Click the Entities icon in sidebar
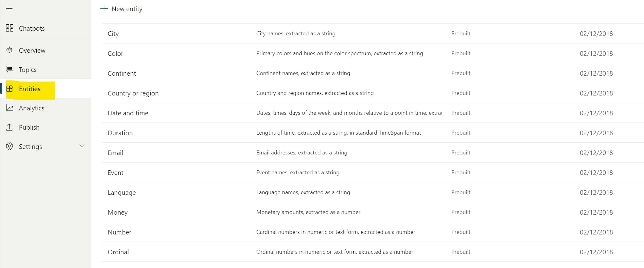Image resolution: width=644 pixels, height=268 pixels. point(10,88)
